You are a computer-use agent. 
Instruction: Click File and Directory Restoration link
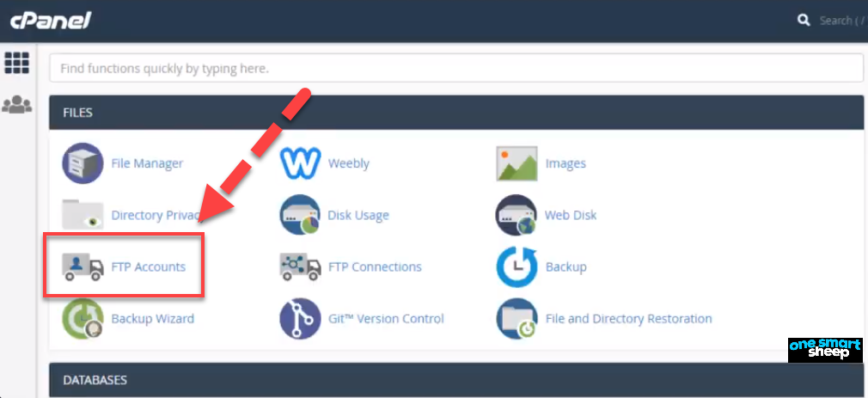pos(629,319)
